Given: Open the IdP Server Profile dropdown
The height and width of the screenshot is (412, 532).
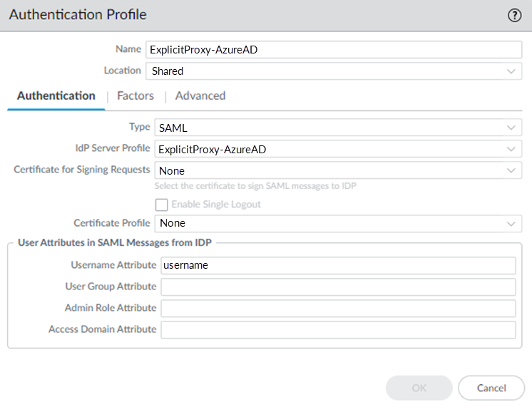Looking at the screenshot, I should [x=338, y=149].
